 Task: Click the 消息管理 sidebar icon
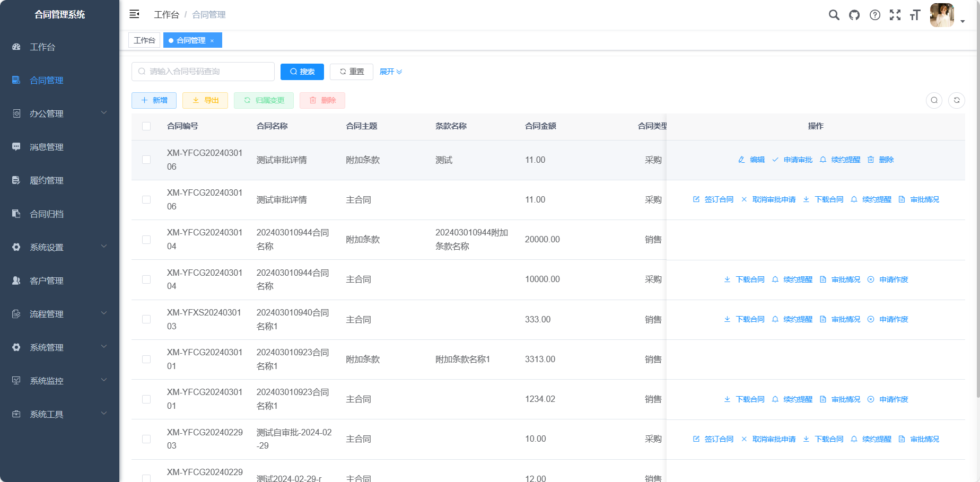point(16,147)
